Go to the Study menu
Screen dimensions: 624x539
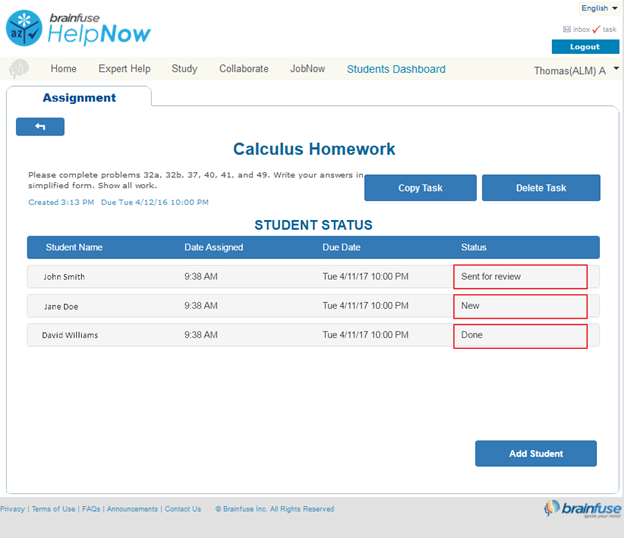184,69
